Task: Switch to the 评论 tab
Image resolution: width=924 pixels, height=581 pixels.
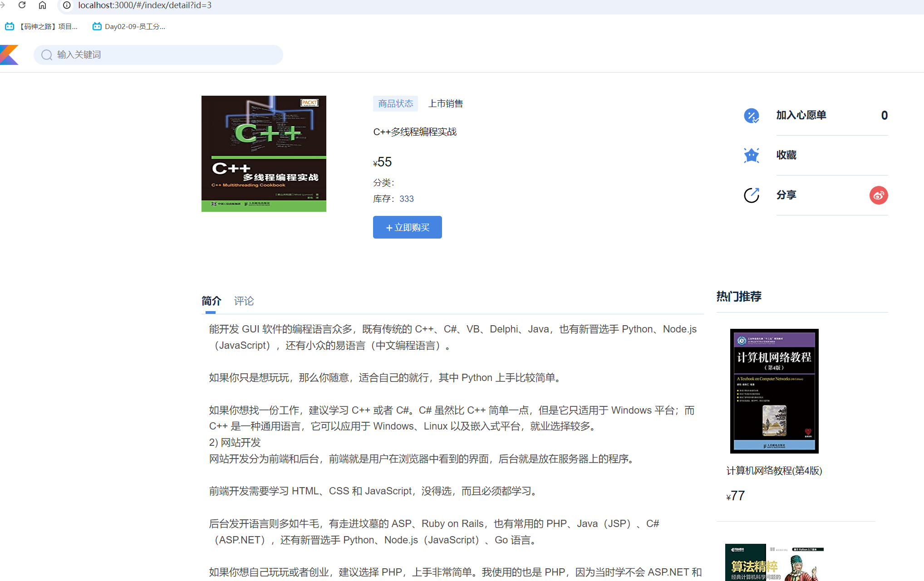Action: 244,301
